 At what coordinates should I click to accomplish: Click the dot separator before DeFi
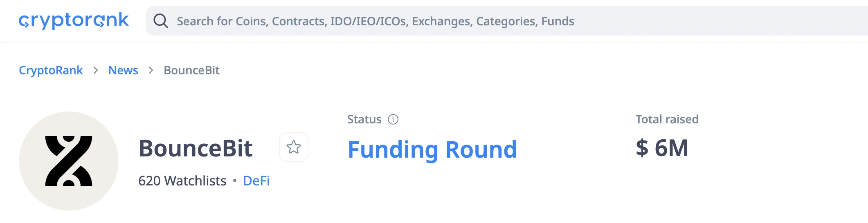(x=235, y=181)
